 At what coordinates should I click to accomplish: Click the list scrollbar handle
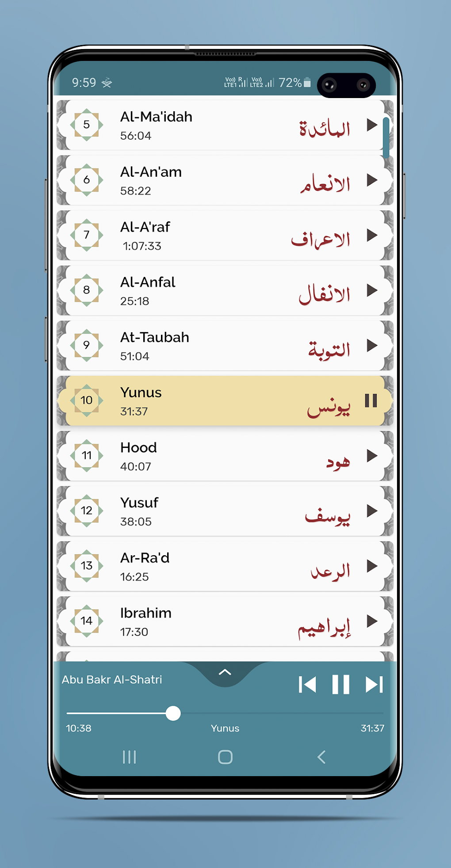pyautogui.click(x=386, y=137)
